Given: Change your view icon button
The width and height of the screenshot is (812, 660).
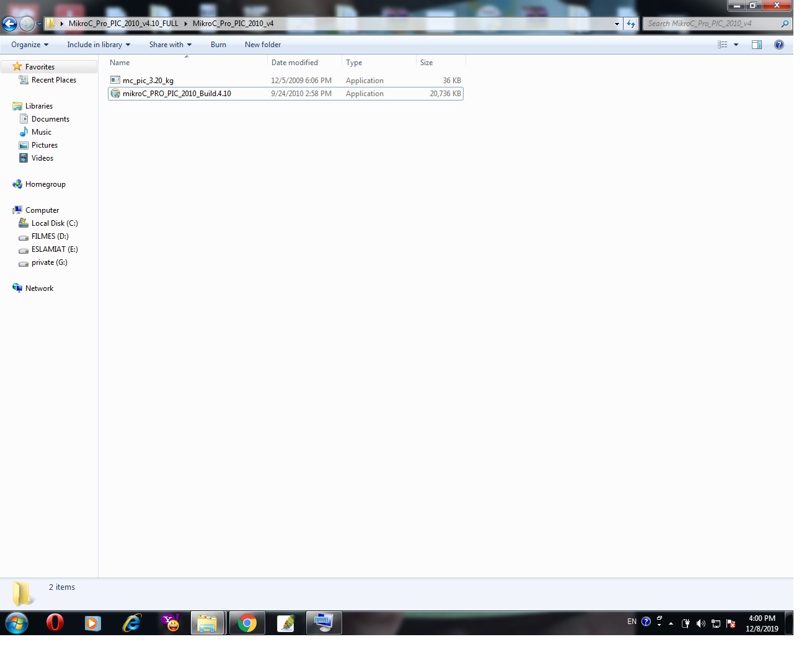Looking at the screenshot, I should tap(722, 45).
